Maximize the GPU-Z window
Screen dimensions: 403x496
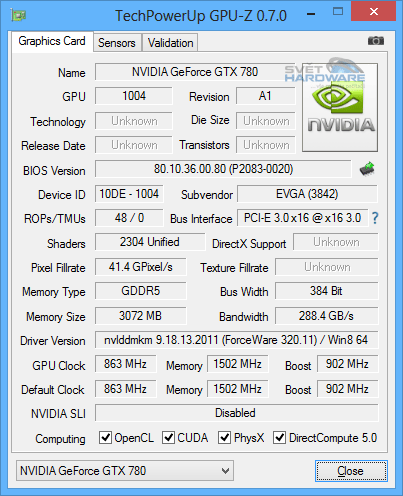[338, 12]
